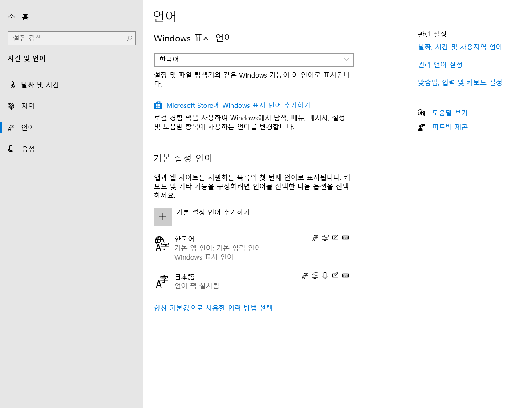Click display language icon in 한국어 row
Viewport: 532px width, 408px height.
(315, 238)
